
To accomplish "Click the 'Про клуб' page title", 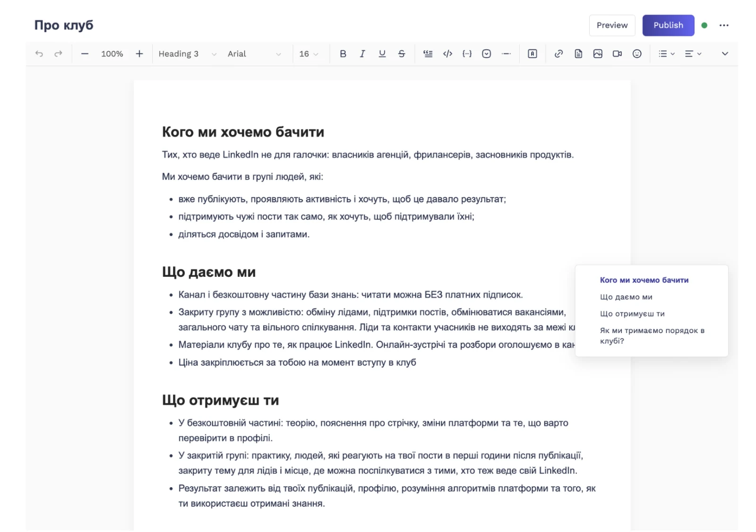I will [64, 25].
